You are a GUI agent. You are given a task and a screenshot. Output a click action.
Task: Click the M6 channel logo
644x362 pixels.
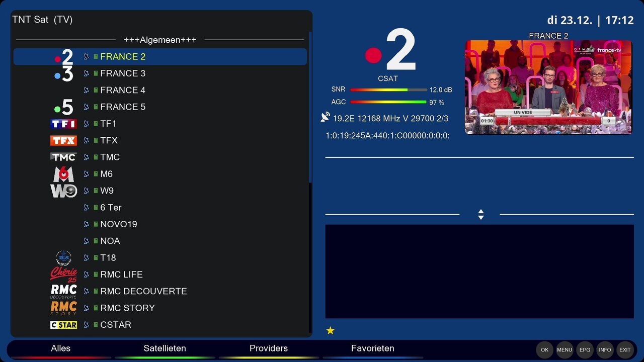pyautogui.click(x=64, y=174)
